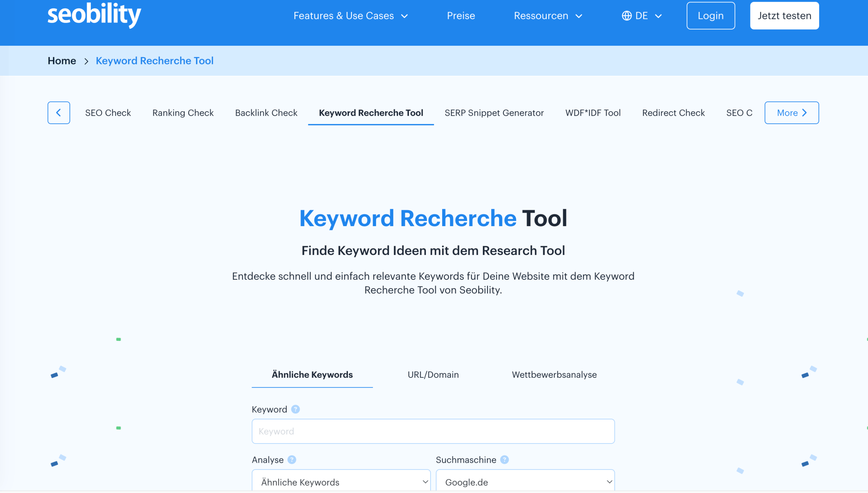Image resolution: width=868 pixels, height=493 pixels.
Task: Open the DE language dropdown
Action: pyautogui.click(x=642, y=16)
